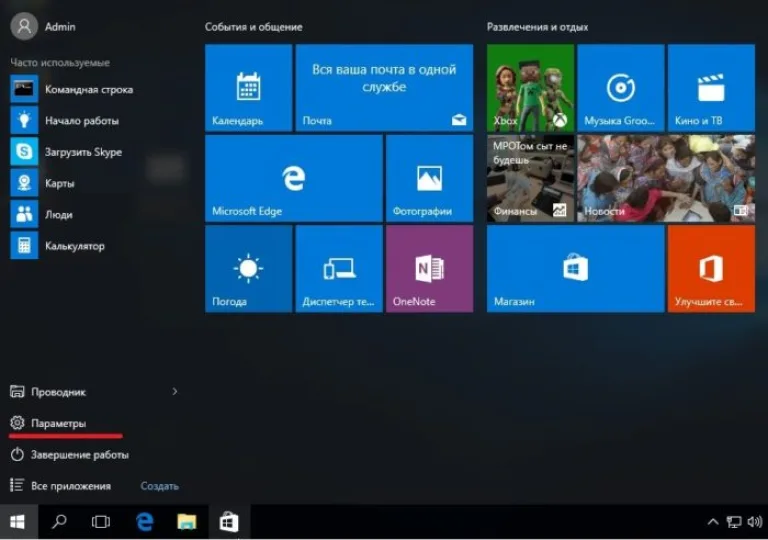This screenshot has width=768, height=540.
Task: Launch the Microsoft Edge tile
Action: point(293,178)
